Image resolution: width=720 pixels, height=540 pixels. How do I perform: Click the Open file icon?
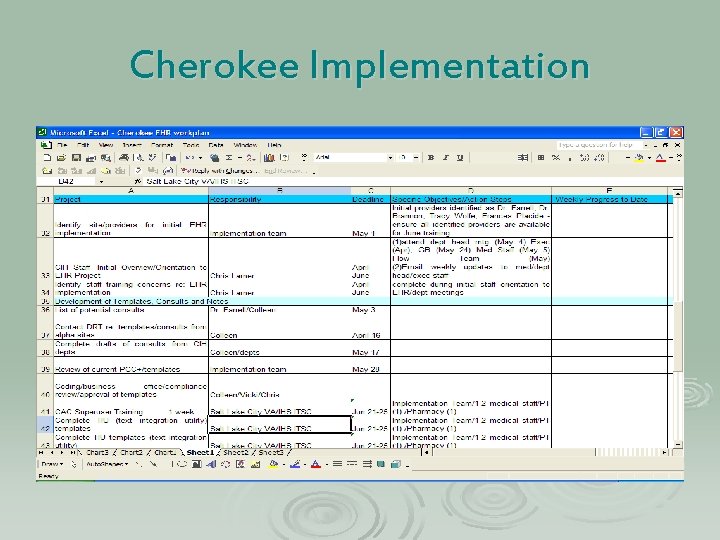coord(61,158)
